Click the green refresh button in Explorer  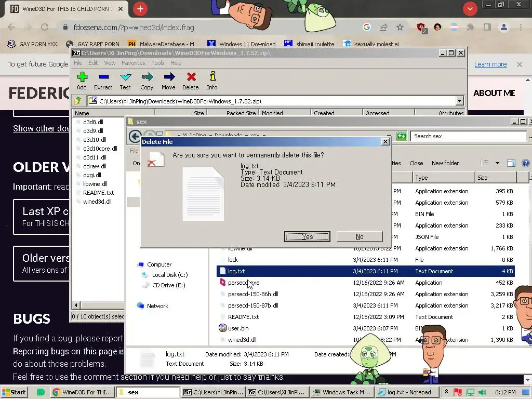(402, 136)
